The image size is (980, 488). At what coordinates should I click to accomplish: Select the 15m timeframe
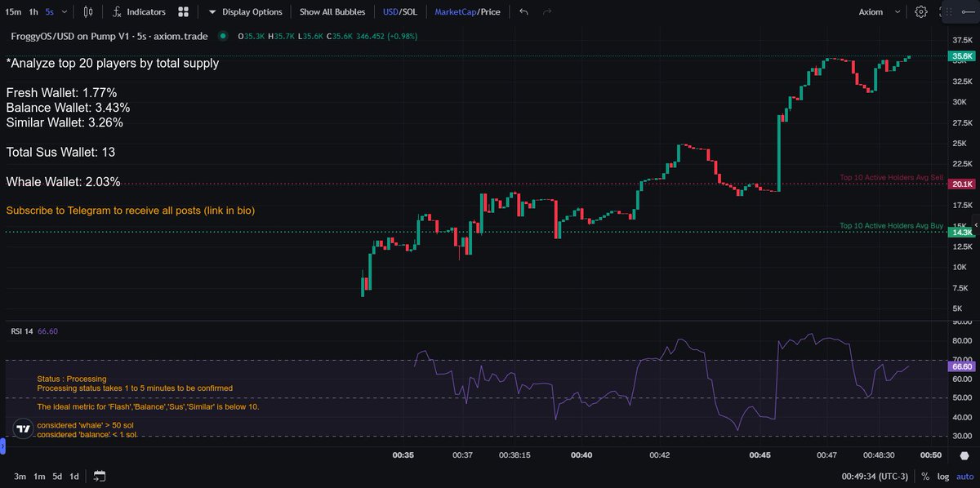coord(15,11)
